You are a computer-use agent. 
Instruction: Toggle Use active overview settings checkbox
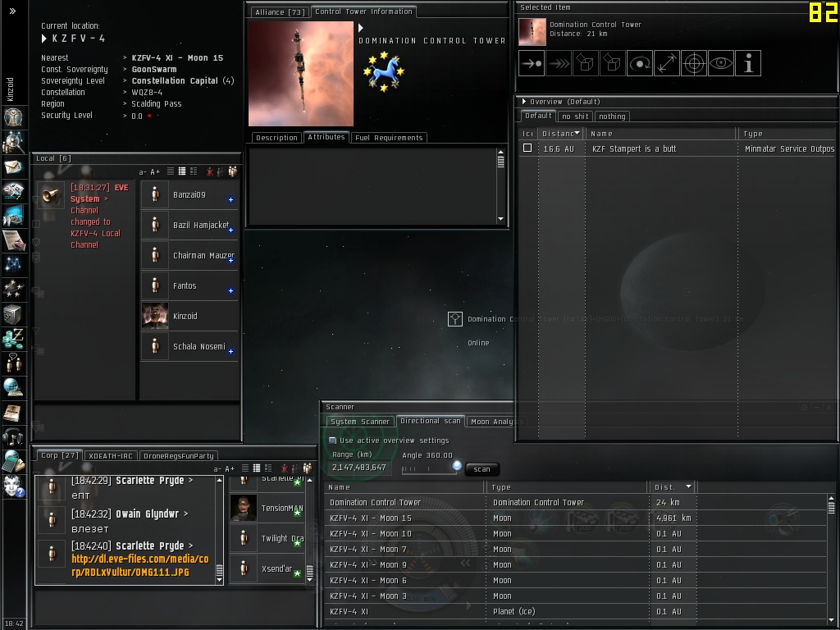pyautogui.click(x=333, y=441)
